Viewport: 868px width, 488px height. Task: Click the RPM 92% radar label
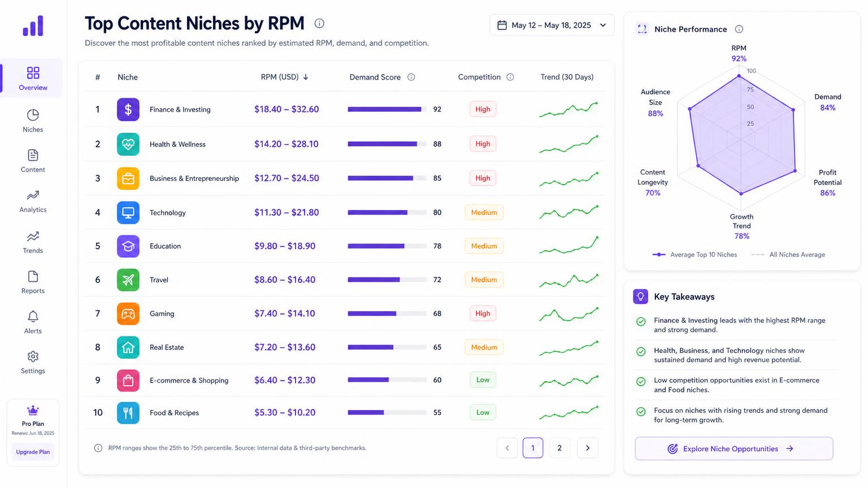739,54
